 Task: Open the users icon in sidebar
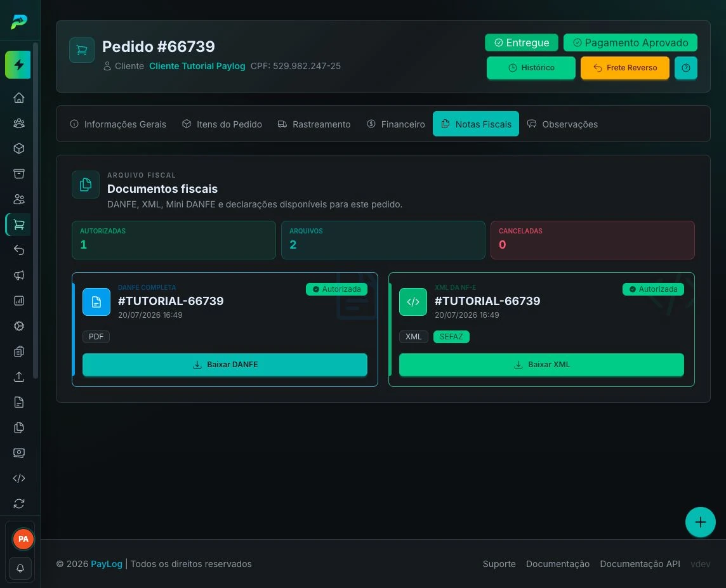(19, 199)
